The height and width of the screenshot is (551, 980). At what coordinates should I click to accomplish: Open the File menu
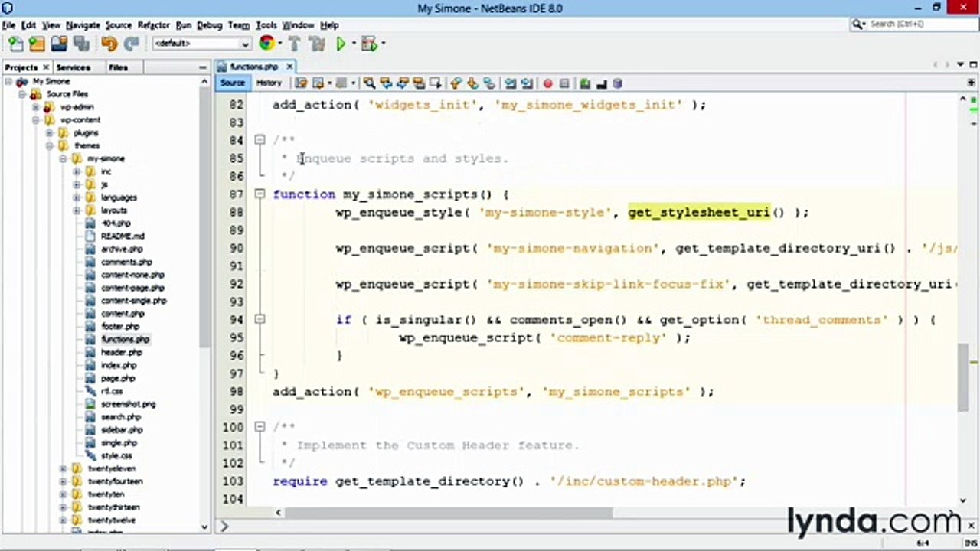coord(8,25)
